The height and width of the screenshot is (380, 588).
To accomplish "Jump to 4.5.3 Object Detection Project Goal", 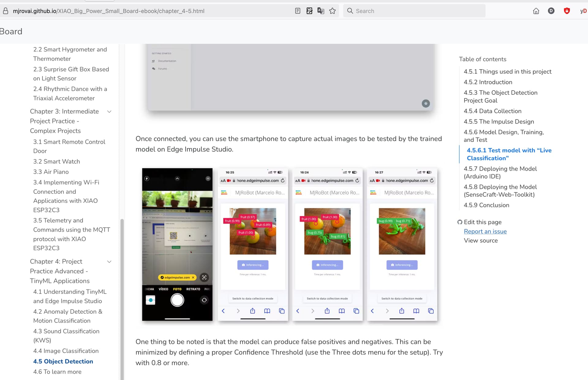I will click(500, 97).
